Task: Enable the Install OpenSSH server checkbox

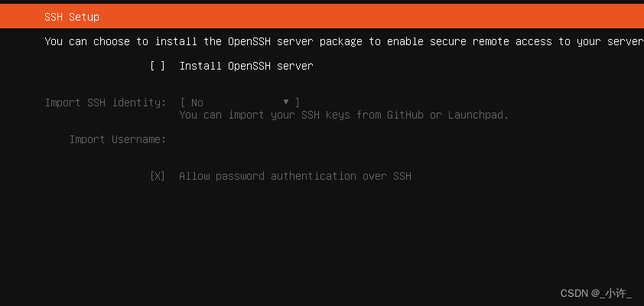Action: click(x=158, y=66)
